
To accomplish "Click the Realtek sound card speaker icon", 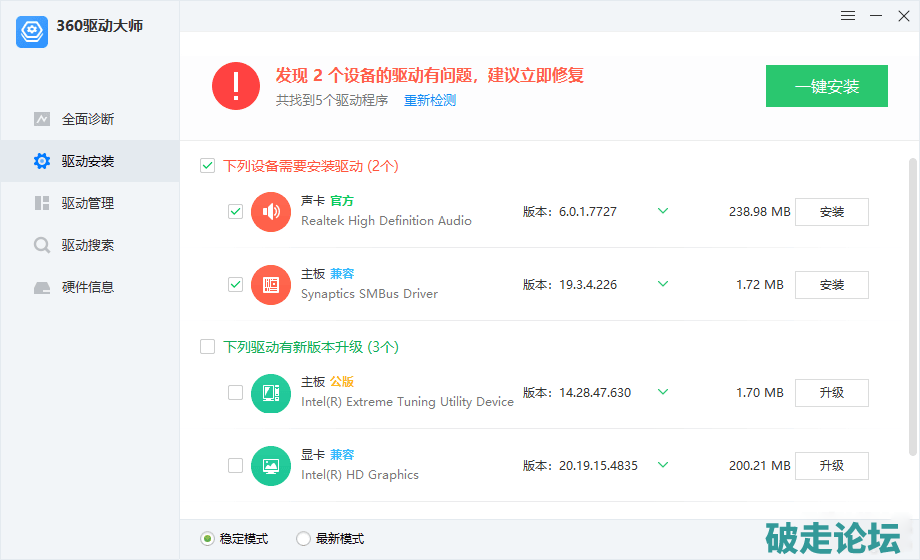I will pyautogui.click(x=270, y=212).
